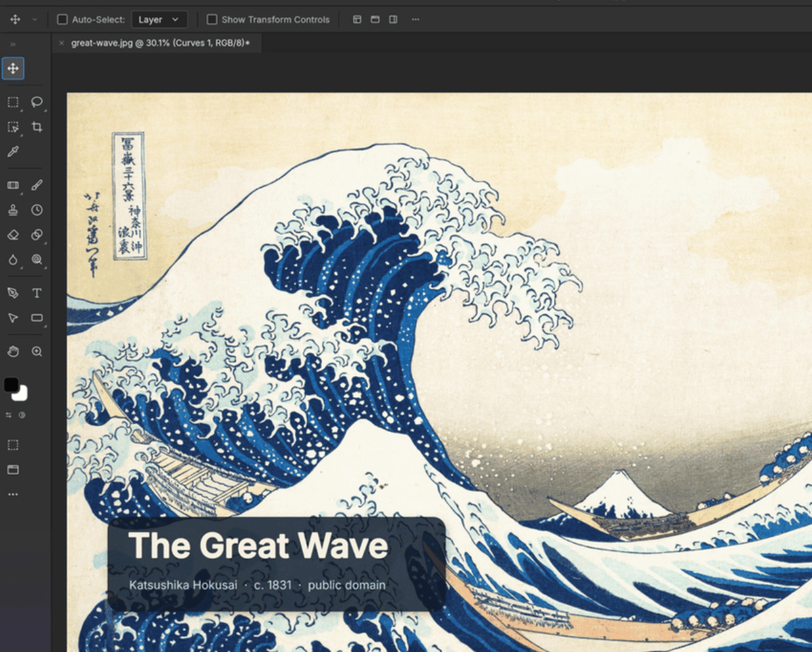
Task: Expand the toolbar with the double-chevron
Action: coord(13,44)
